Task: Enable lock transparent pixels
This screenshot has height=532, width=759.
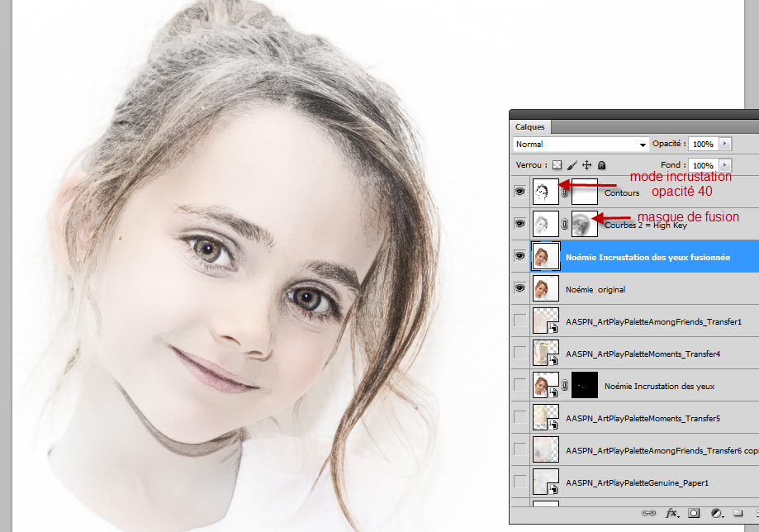Action: click(555, 165)
